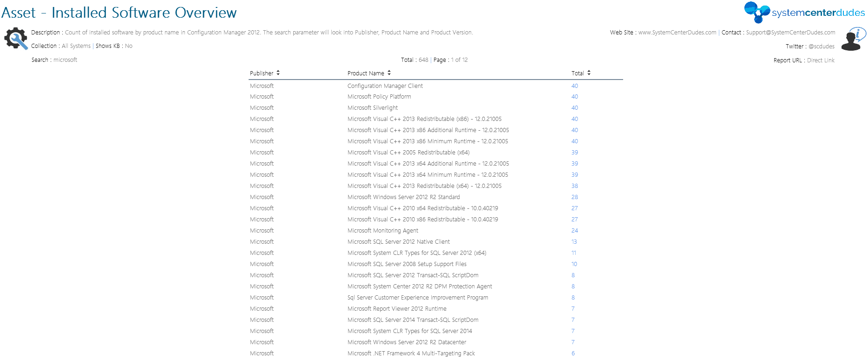Screen dimensions: 868x360
Task: Open total count for Configuration Manager Client
Action: [574, 86]
